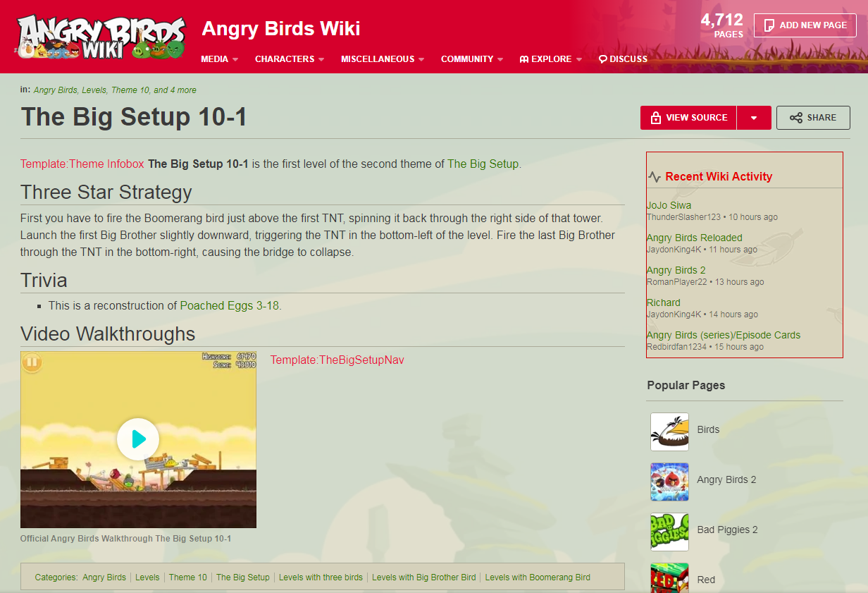This screenshot has width=868, height=593.
Task: Open the Community menu
Action: click(472, 59)
